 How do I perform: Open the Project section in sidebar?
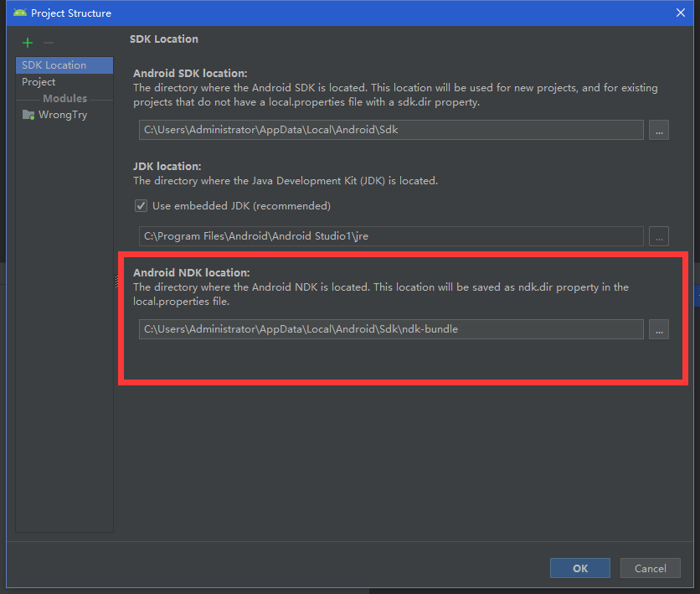(x=64, y=82)
